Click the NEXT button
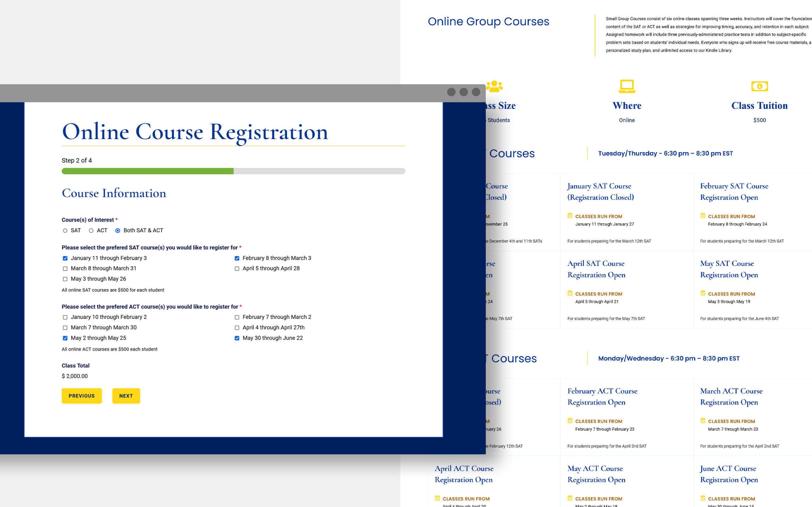Image resolution: width=812 pixels, height=507 pixels. point(126,396)
